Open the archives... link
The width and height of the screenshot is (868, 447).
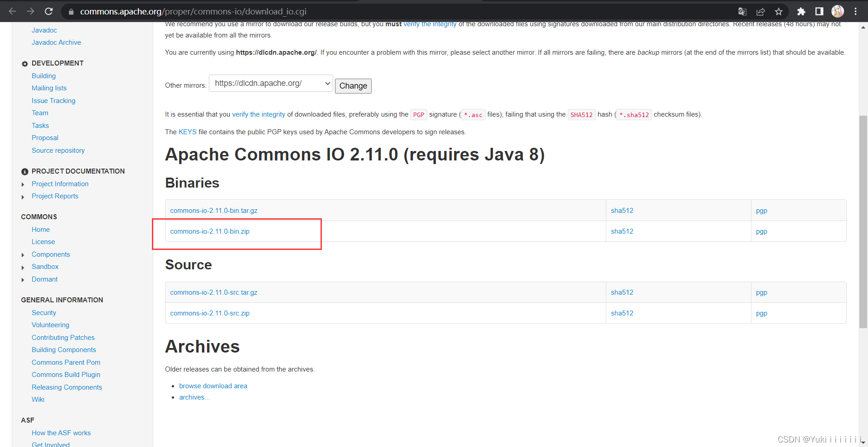194,397
